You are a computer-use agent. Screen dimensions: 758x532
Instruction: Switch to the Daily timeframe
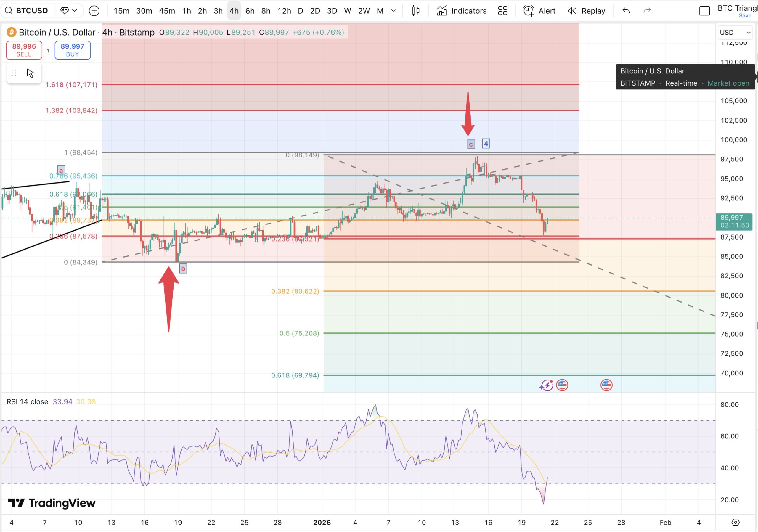pos(300,11)
